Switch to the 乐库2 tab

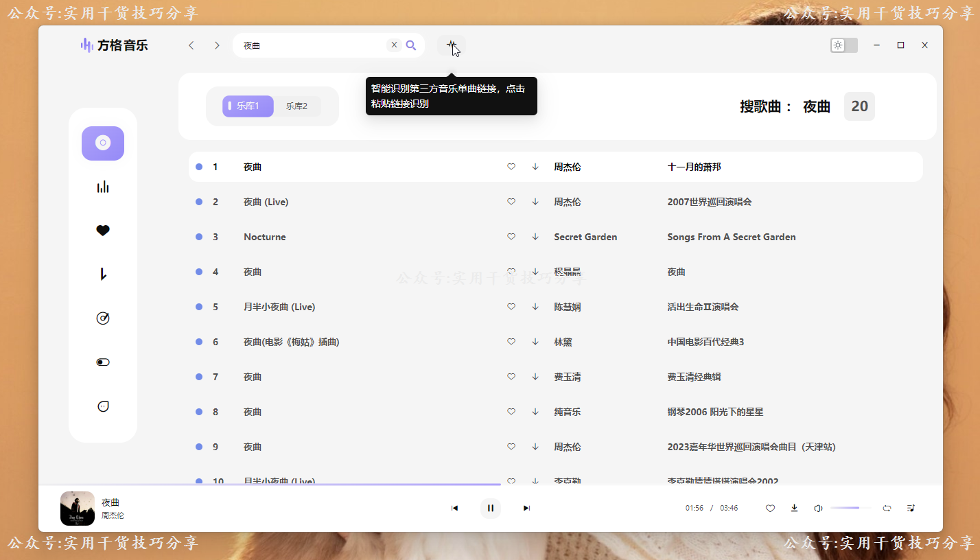pos(297,106)
